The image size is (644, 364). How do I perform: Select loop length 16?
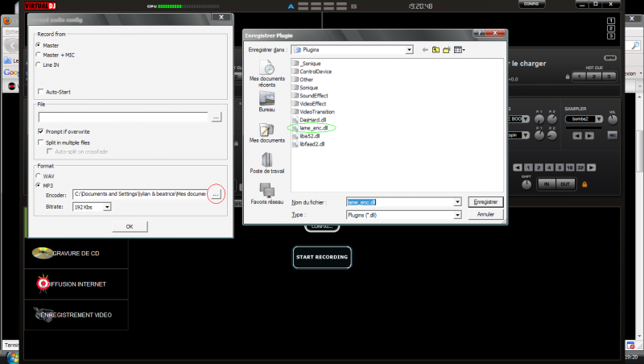[x=570, y=168]
